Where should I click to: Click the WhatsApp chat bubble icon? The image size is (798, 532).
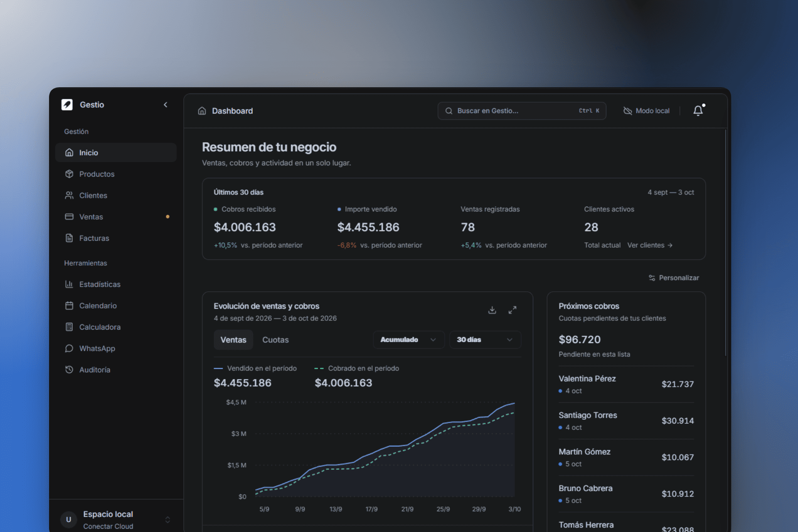coord(69,348)
